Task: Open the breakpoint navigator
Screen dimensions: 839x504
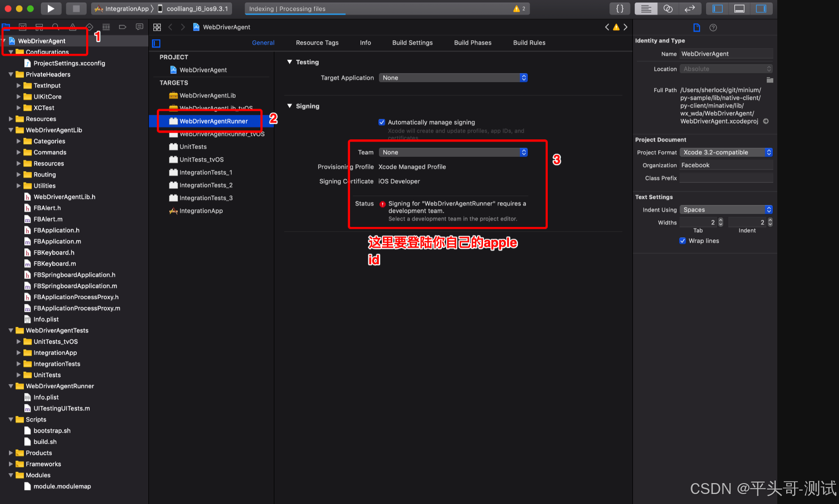Action: pos(122,27)
